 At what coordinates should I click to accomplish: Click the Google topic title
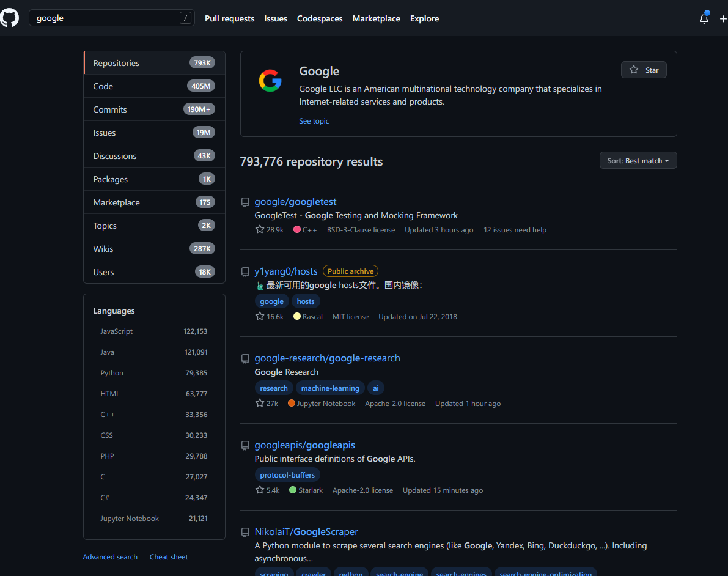click(319, 71)
